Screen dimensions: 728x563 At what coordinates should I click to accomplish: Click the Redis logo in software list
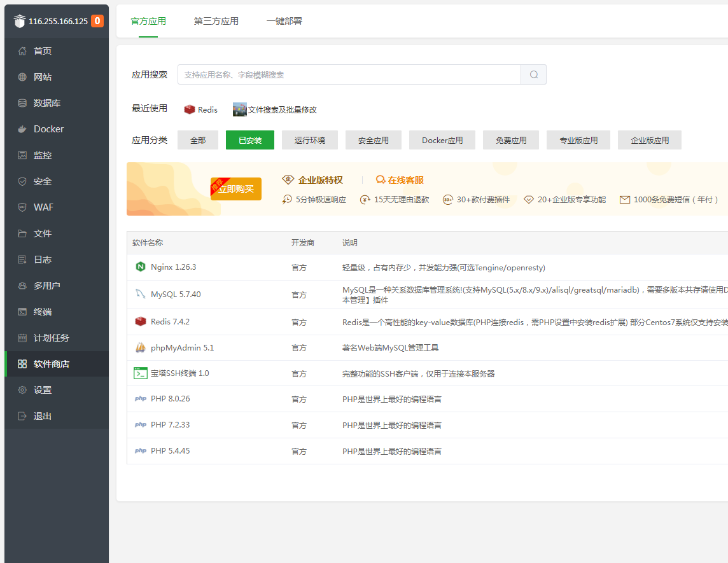click(140, 321)
